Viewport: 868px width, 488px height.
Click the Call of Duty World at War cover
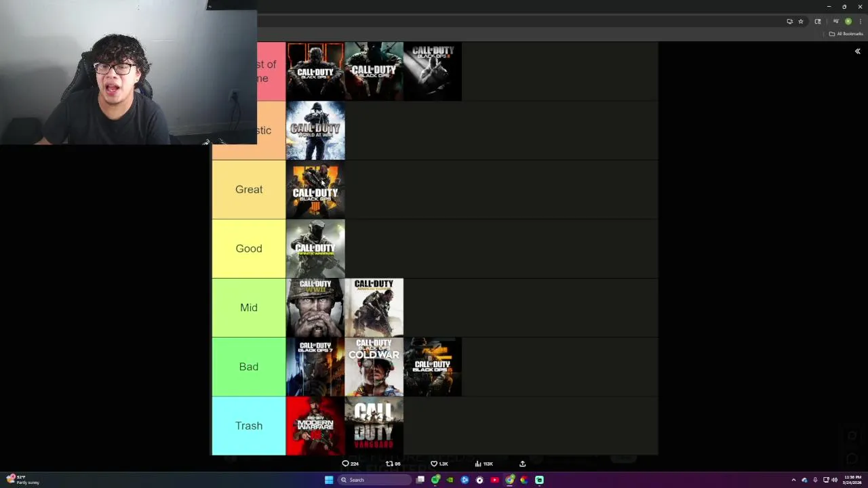pos(315,131)
